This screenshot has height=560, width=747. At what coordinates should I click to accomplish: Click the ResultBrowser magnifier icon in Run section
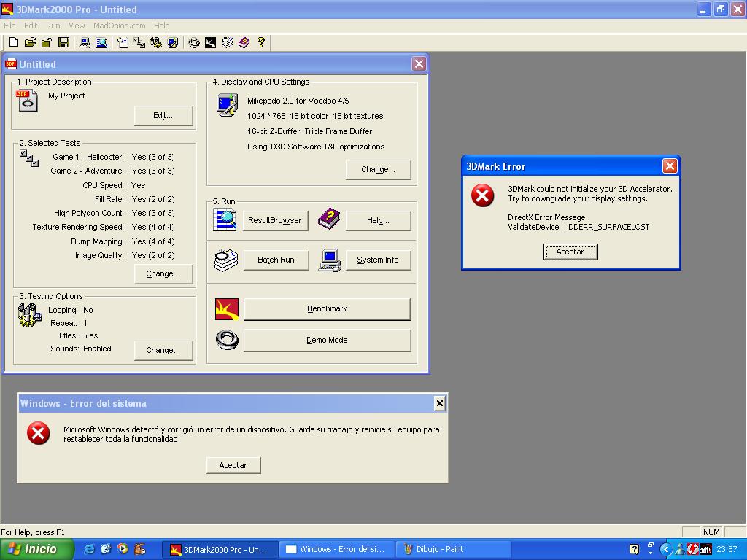click(225, 220)
